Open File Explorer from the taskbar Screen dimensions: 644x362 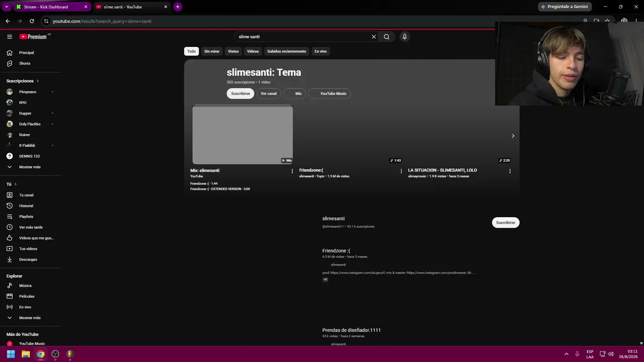pyautogui.click(x=26, y=354)
